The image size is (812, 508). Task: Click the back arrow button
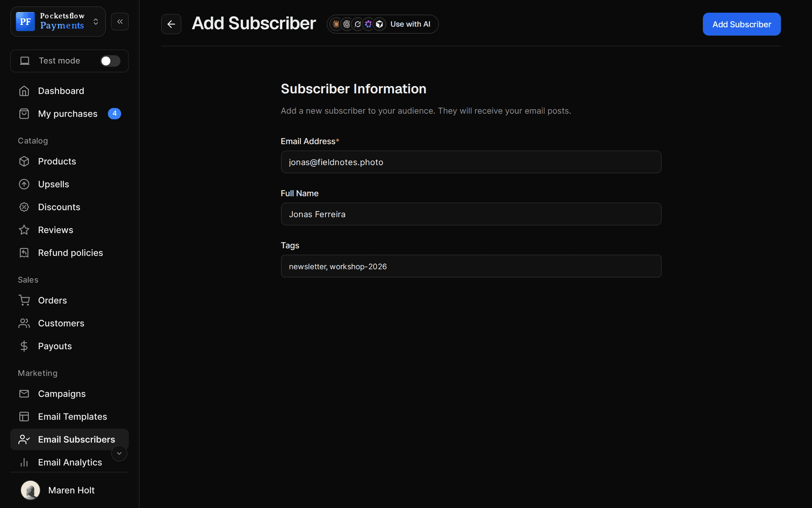(x=171, y=24)
